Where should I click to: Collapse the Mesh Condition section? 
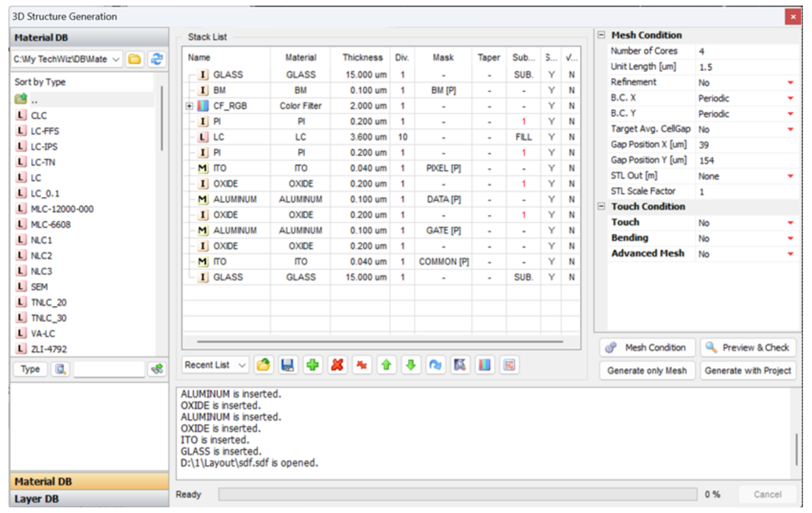(602, 35)
